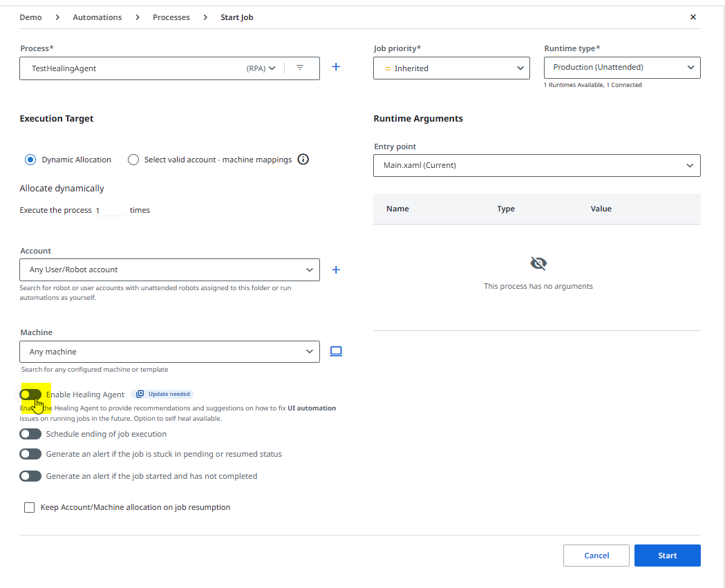Add account using plus icon beside Account
725x588 pixels.
pos(336,269)
